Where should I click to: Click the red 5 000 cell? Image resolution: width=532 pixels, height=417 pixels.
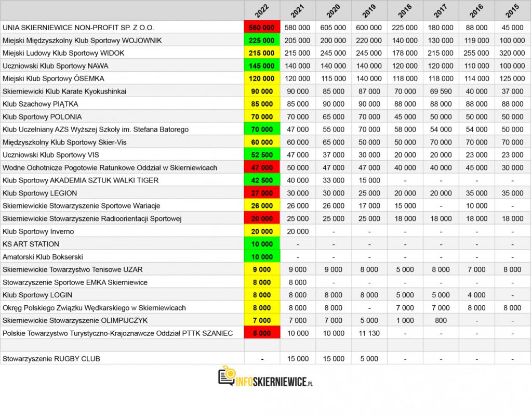[262, 333]
